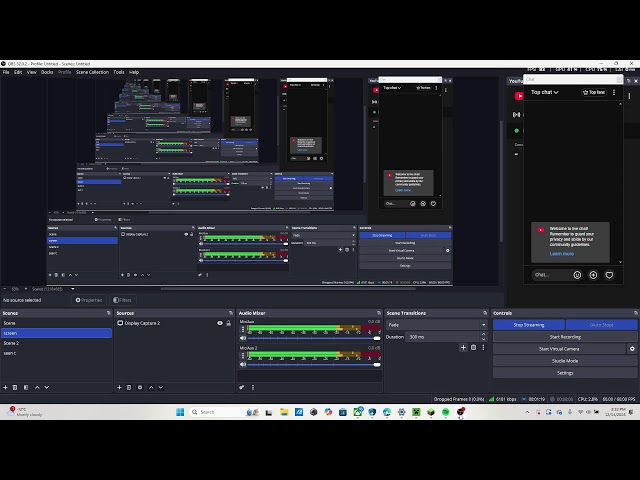Screen dimensions: 640x480
Task: Toggle lock on Display Capture 2 source
Action: (229, 323)
